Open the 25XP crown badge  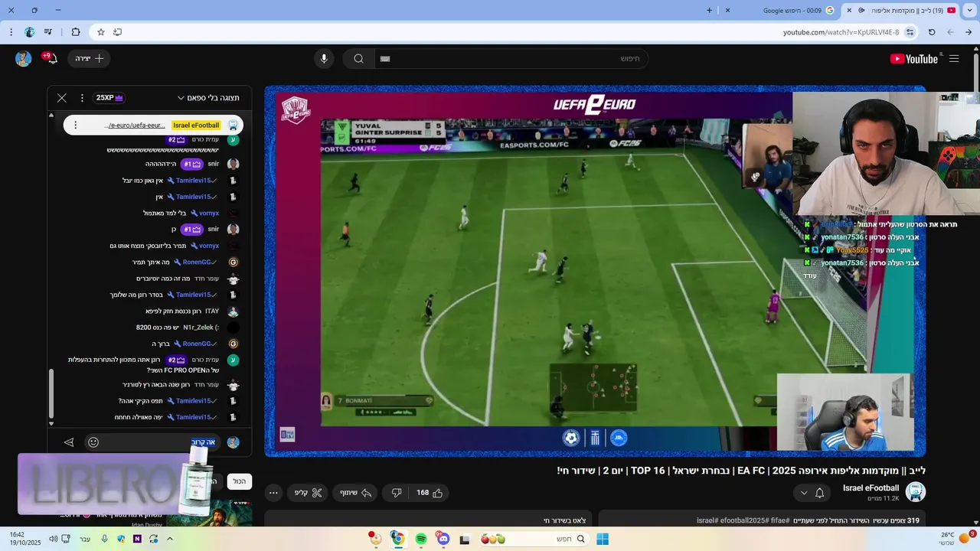[109, 98]
